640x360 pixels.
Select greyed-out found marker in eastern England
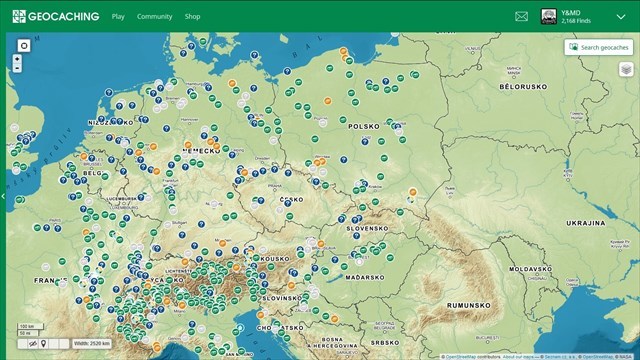click(x=14, y=128)
